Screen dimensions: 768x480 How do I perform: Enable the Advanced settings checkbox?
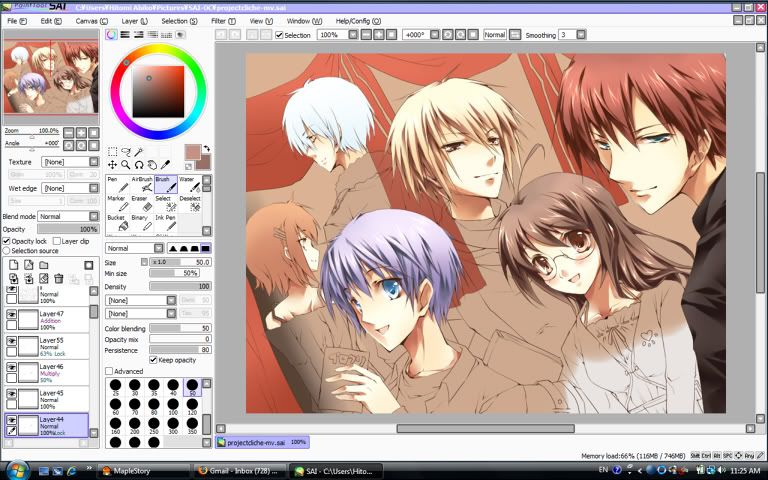pos(109,371)
